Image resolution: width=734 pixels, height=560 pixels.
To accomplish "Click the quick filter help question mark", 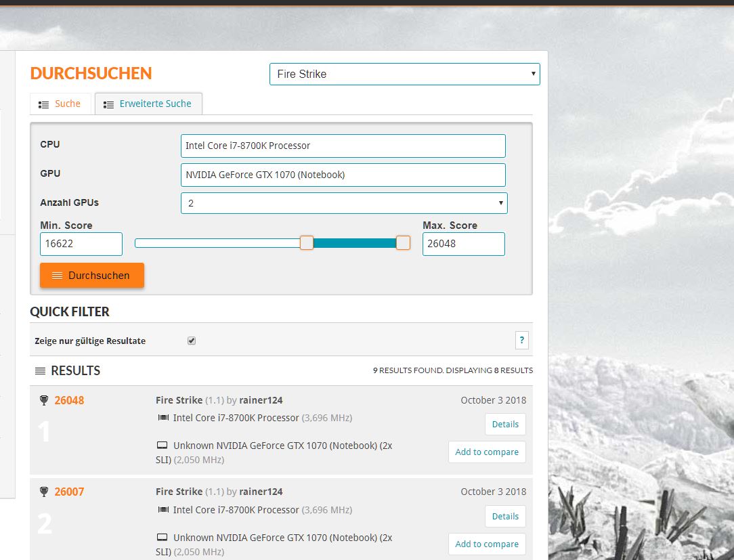I will pos(521,340).
